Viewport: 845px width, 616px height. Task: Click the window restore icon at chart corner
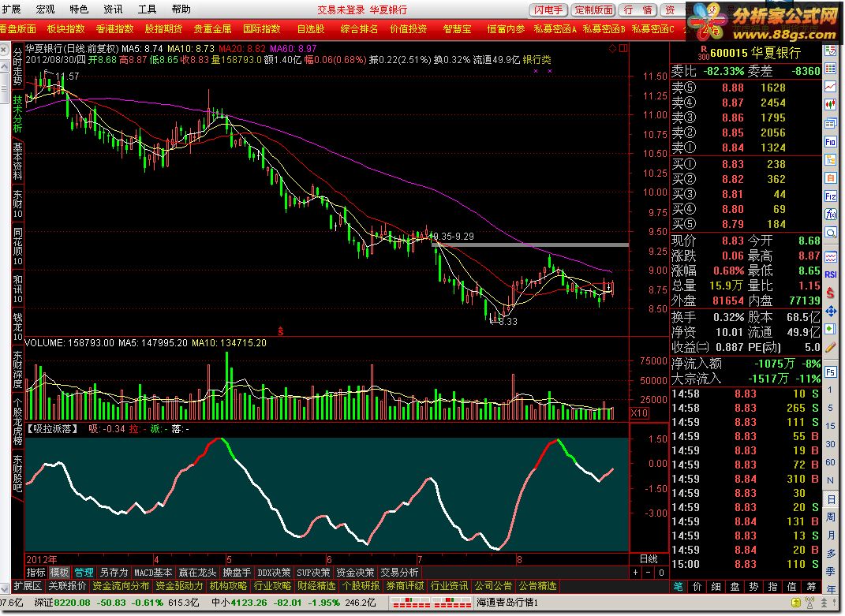click(623, 48)
